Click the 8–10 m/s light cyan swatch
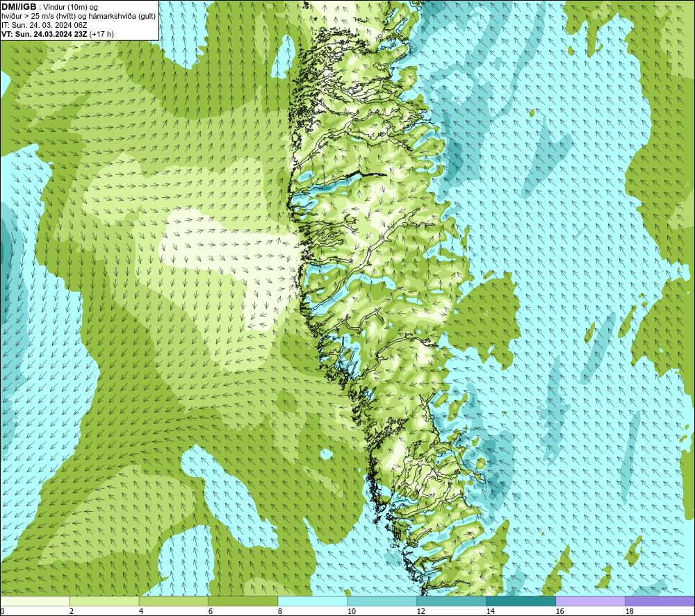695x616 pixels. (313, 601)
